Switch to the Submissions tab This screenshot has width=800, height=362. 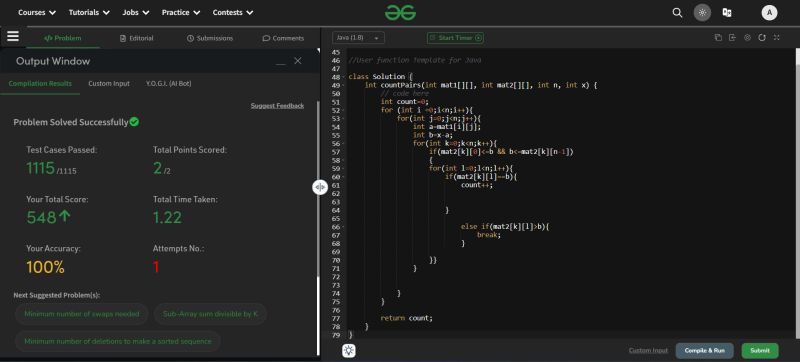210,38
